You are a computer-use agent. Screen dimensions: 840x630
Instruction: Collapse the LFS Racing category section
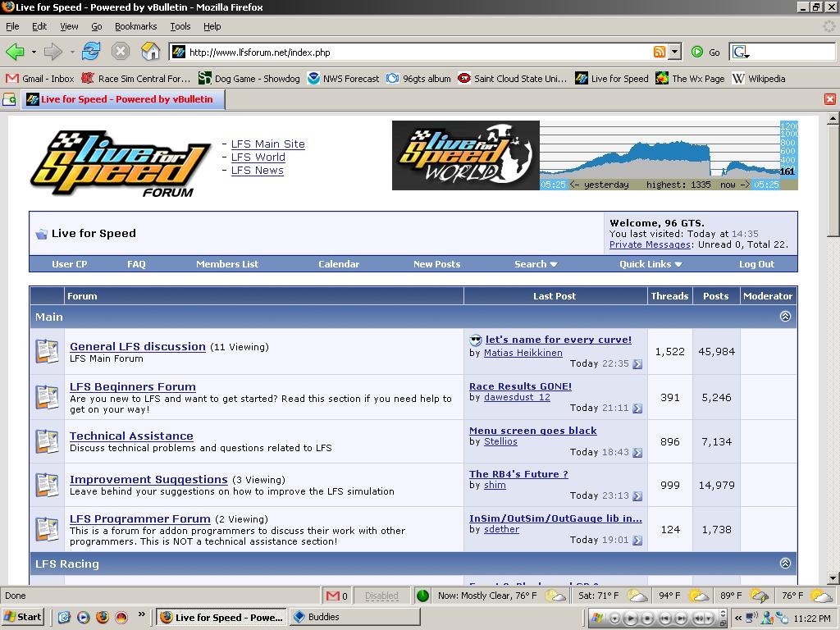(x=785, y=563)
